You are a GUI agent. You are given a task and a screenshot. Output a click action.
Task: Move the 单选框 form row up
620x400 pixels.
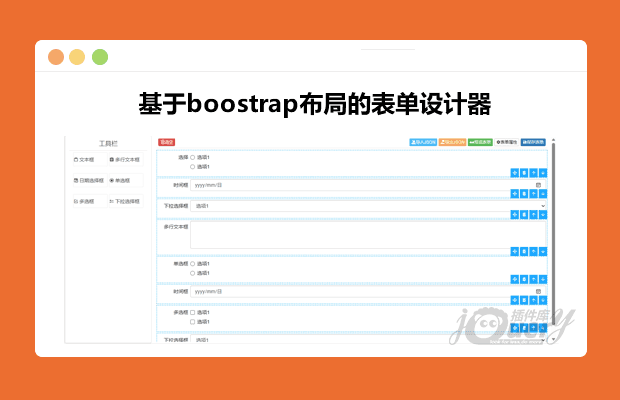533,279
